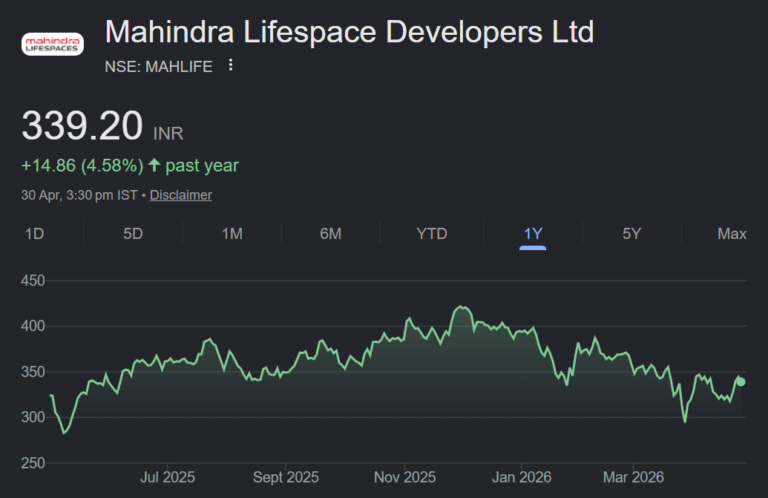Select the 5D time range tab
Screen dimensions: 768x498
coord(133,234)
